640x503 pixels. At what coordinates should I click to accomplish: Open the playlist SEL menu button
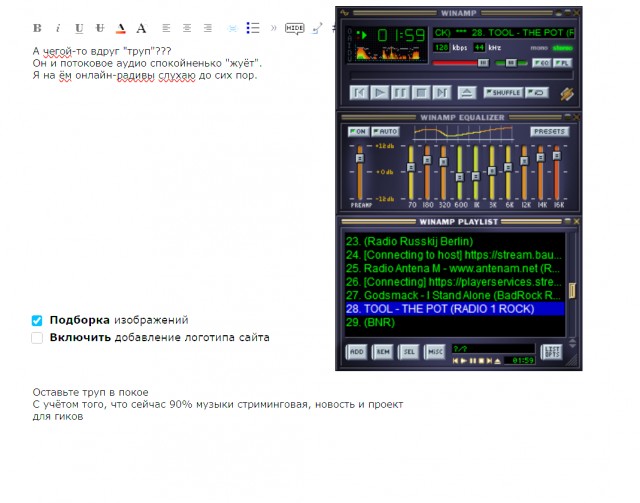409,352
